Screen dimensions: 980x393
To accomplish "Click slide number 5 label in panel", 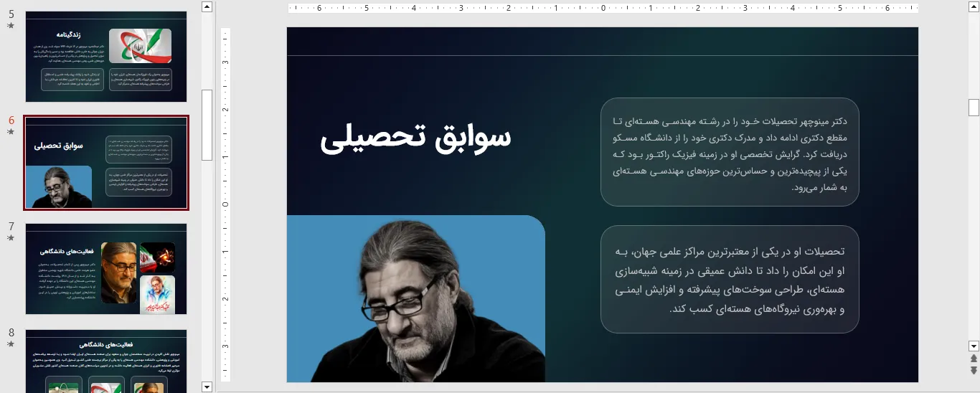I will [x=11, y=14].
